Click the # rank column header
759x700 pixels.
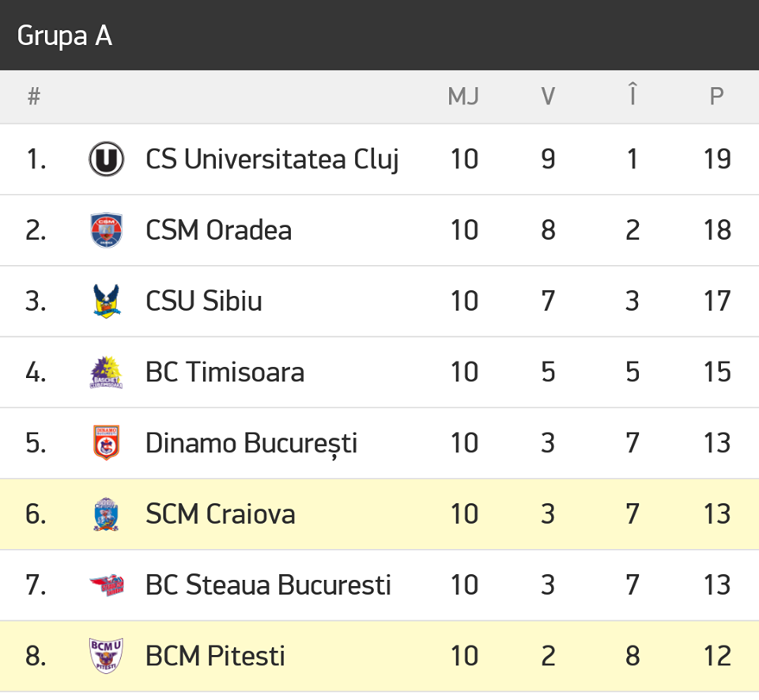(33, 96)
